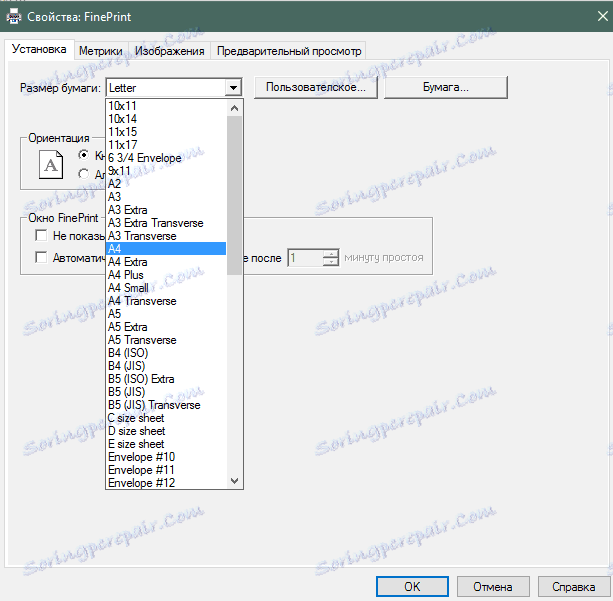Choose C size sheet
The width and height of the screenshot is (613, 601).
166,418
